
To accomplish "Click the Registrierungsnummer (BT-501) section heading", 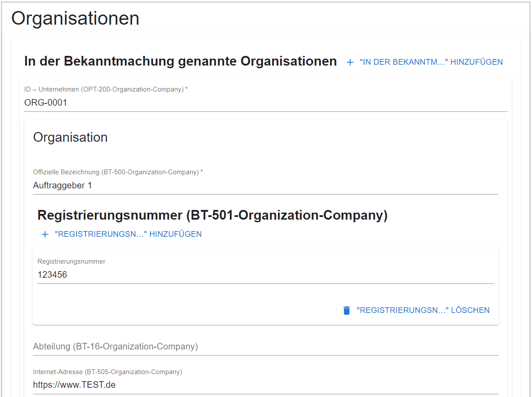I will coord(212,216).
